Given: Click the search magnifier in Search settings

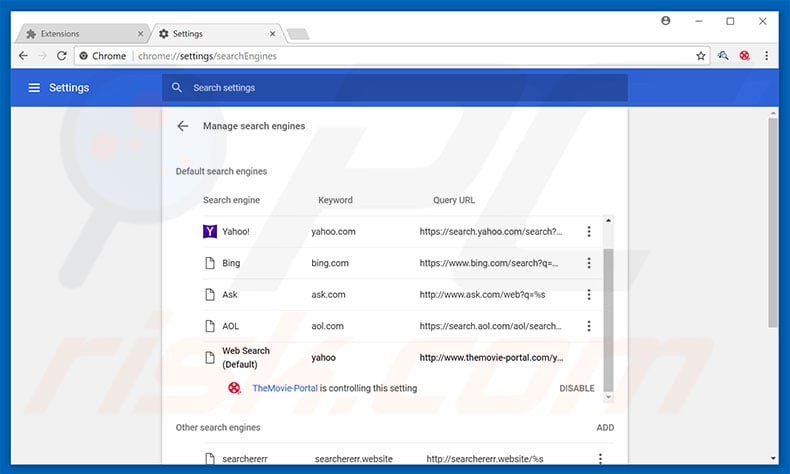Looking at the screenshot, I should [x=176, y=88].
